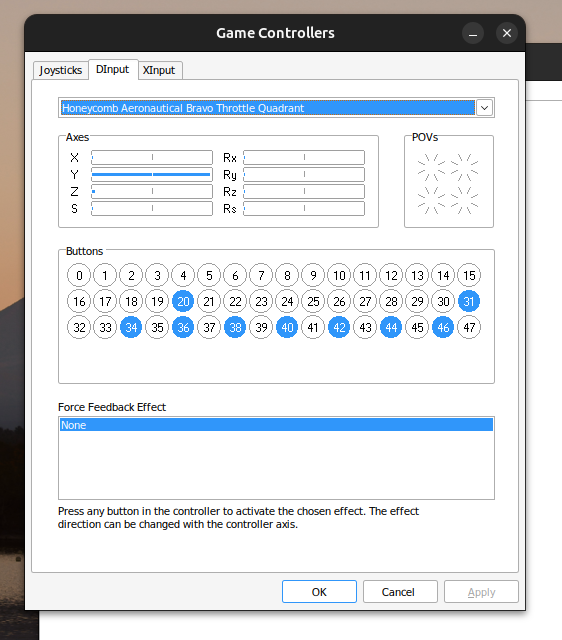The image size is (562, 640).
Task: Click the Y axis bar
Action: coord(152,174)
